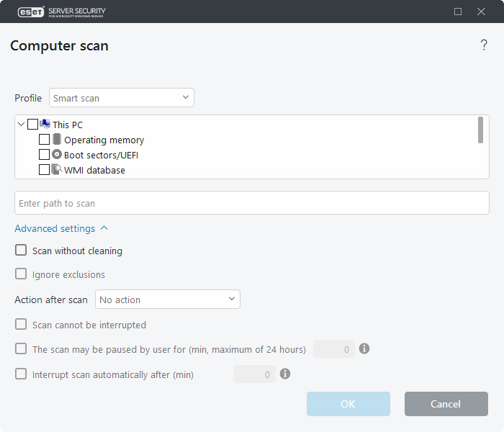Screen dimensions: 504x432
Task: Select the WMI database checkbox
Action: click(45, 171)
